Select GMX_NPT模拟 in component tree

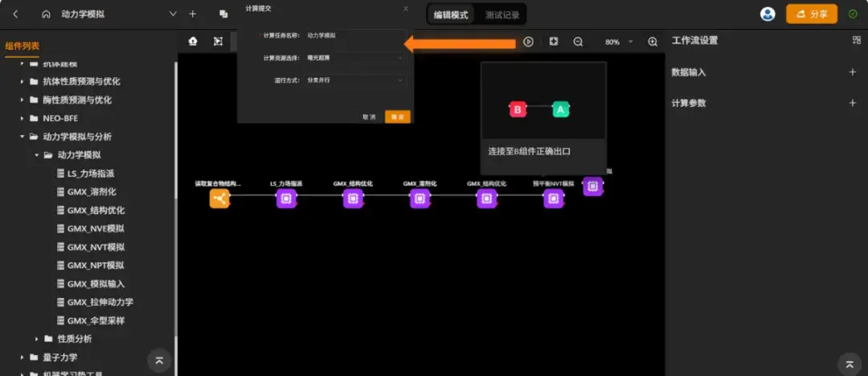pyautogui.click(x=96, y=265)
